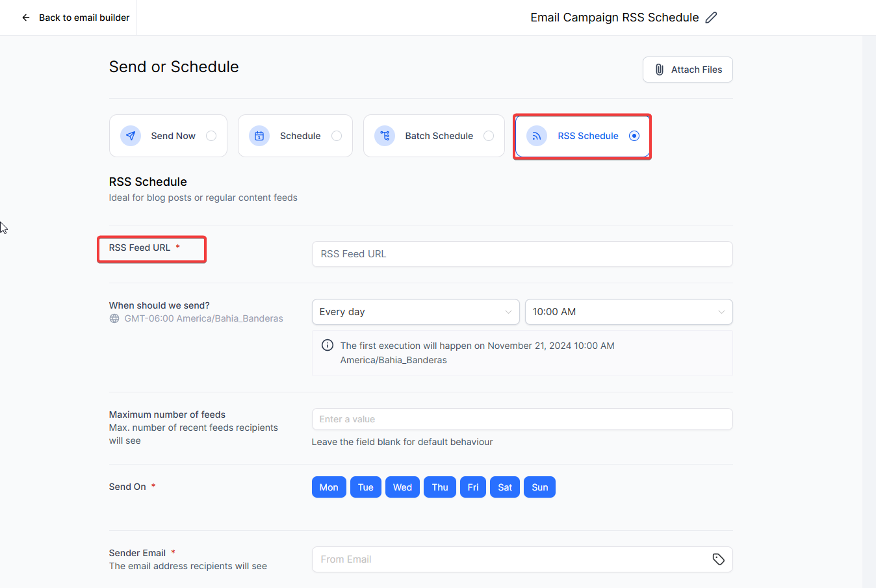Click the globe icon next to timezone
The image size is (876, 588).
click(x=114, y=318)
